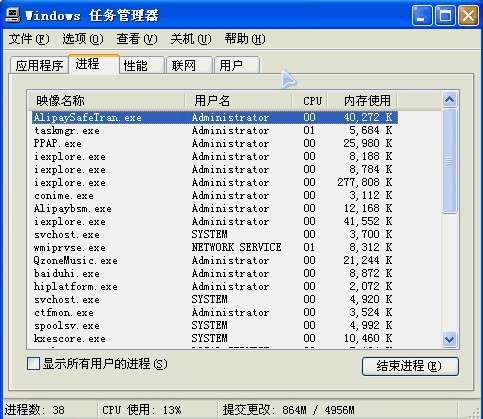The width and height of the screenshot is (483, 419).
Task: Switch to the 性能 tab
Action: 142,65
